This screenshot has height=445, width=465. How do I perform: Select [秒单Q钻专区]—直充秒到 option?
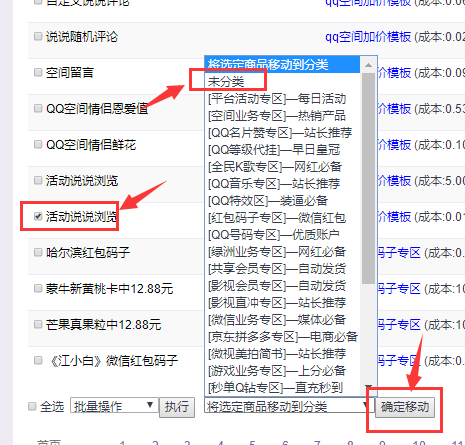275,388
